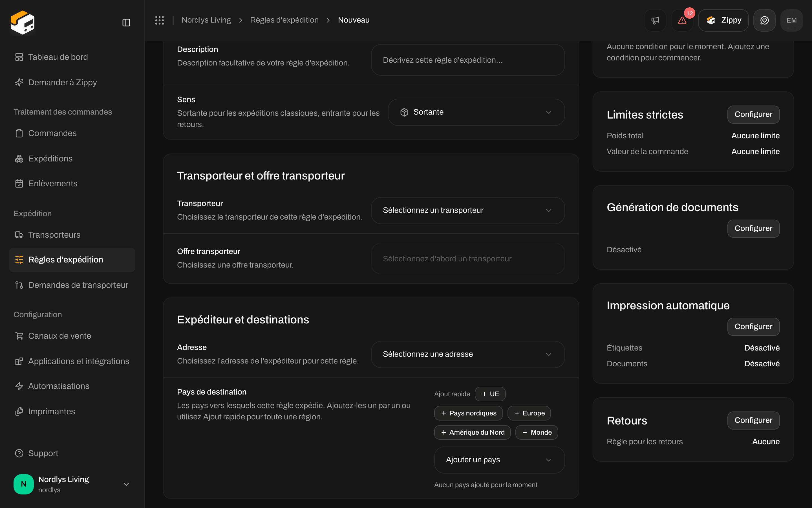Click the Imprimantes printer icon

point(19,411)
